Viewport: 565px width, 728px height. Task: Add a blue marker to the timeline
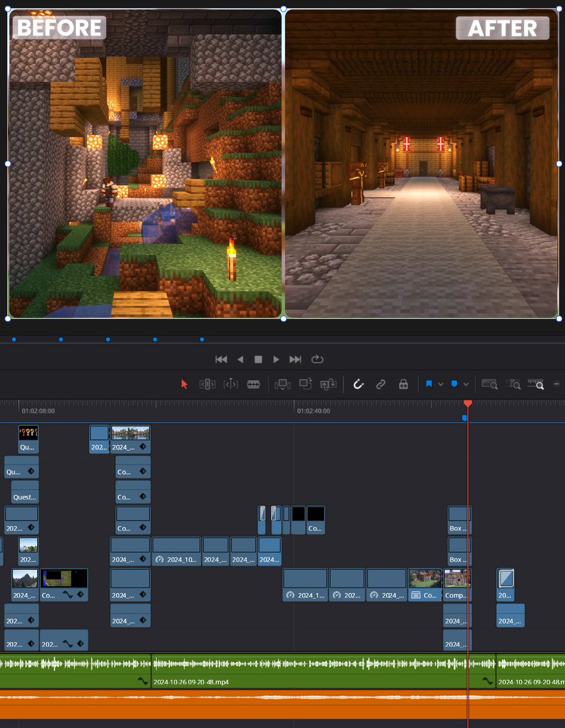coord(454,384)
